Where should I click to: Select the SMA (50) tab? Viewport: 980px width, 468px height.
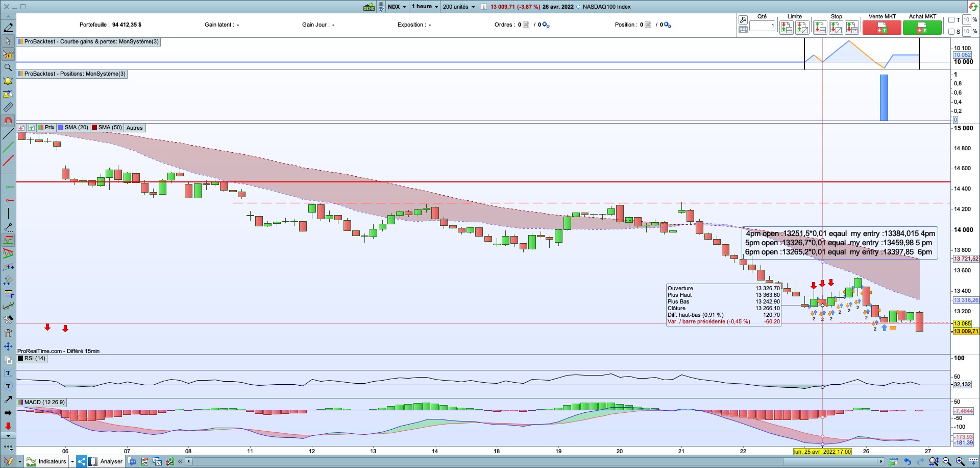107,128
